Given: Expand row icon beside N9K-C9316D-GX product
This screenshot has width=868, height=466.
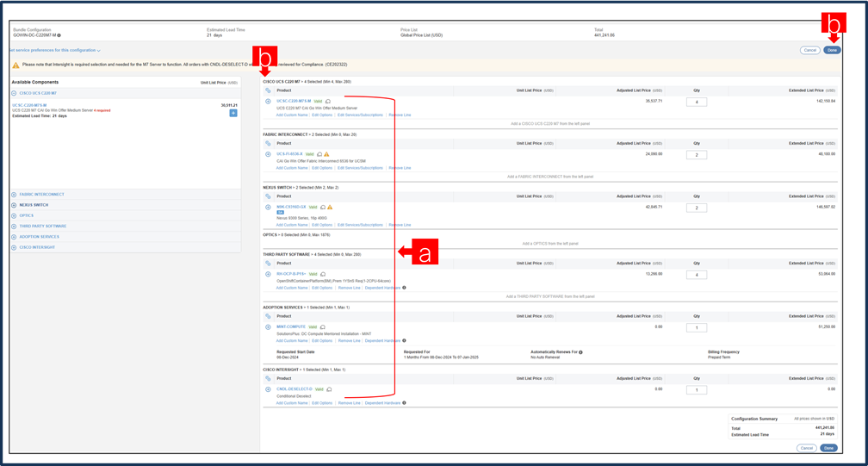Looking at the screenshot, I should click(268, 207).
